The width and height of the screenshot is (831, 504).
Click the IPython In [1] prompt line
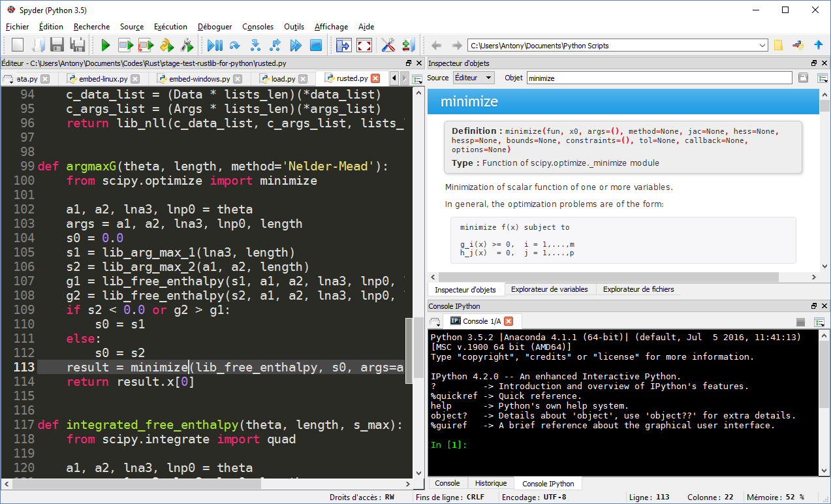click(x=449, y=445)
